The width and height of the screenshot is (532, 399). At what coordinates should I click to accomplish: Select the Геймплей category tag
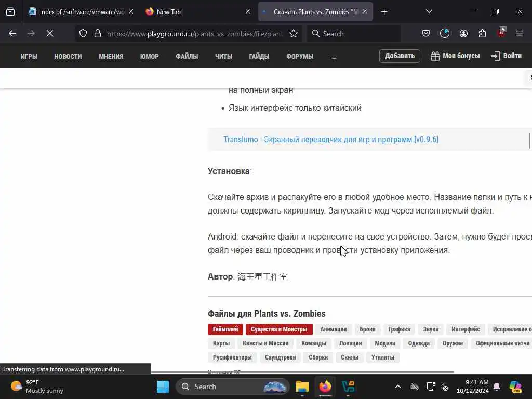click(225, 329)
